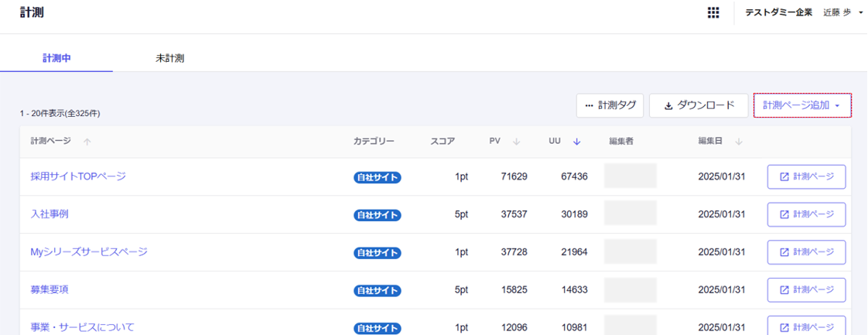Open the apps grid icon
The height and width of the screenshot is (335, 868).
point(713,12)
